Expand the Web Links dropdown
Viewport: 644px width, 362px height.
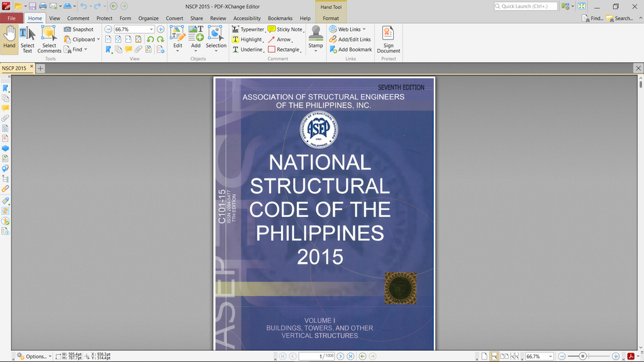click(x=364, y=29)
